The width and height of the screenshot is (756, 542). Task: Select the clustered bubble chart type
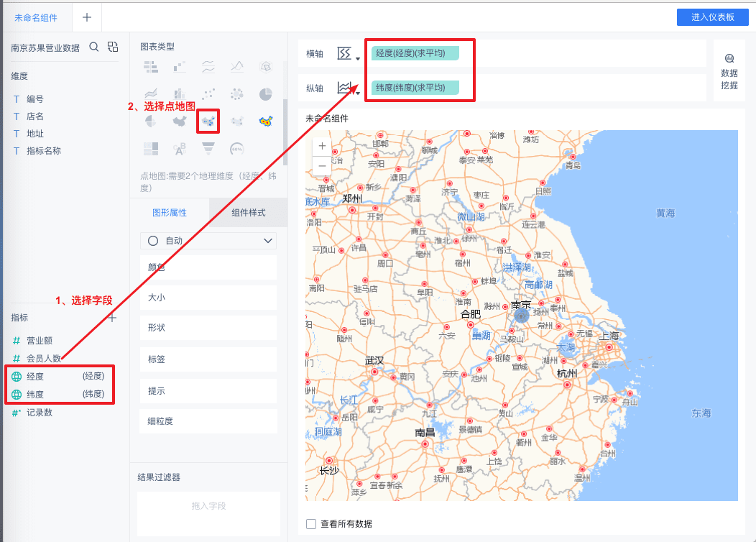236,93
